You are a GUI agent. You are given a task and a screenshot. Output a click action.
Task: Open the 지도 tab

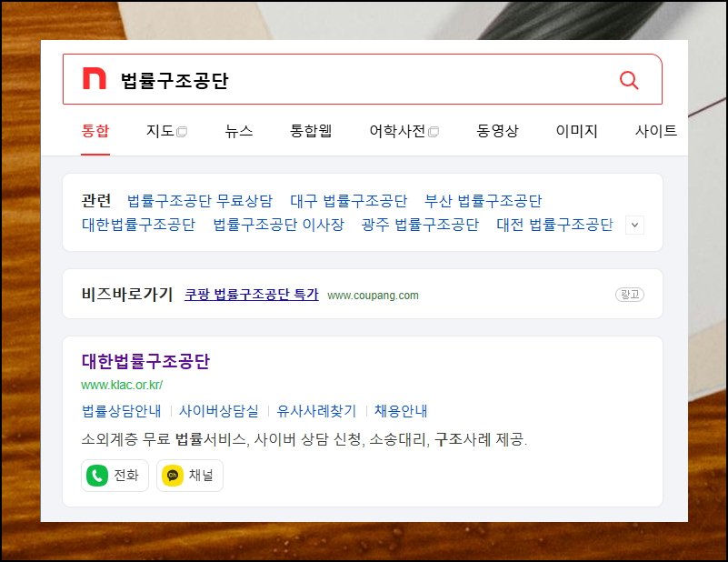click(160, 131)
